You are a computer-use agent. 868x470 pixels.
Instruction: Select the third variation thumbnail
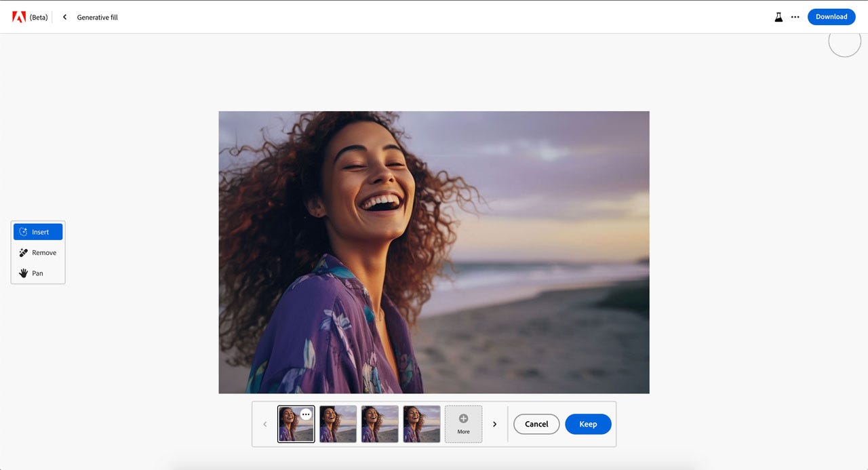click(x=380, y=423)
